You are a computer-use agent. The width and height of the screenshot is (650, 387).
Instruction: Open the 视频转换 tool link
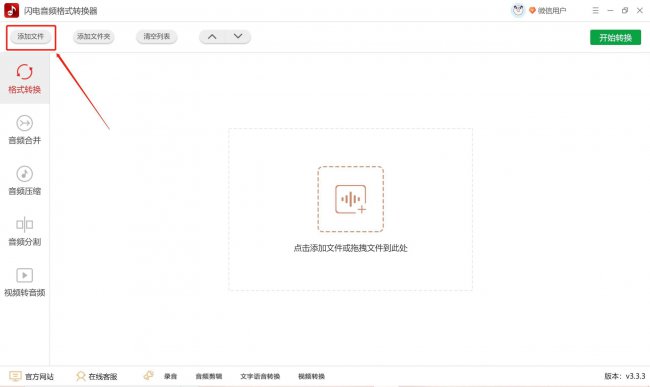[311, 376]
